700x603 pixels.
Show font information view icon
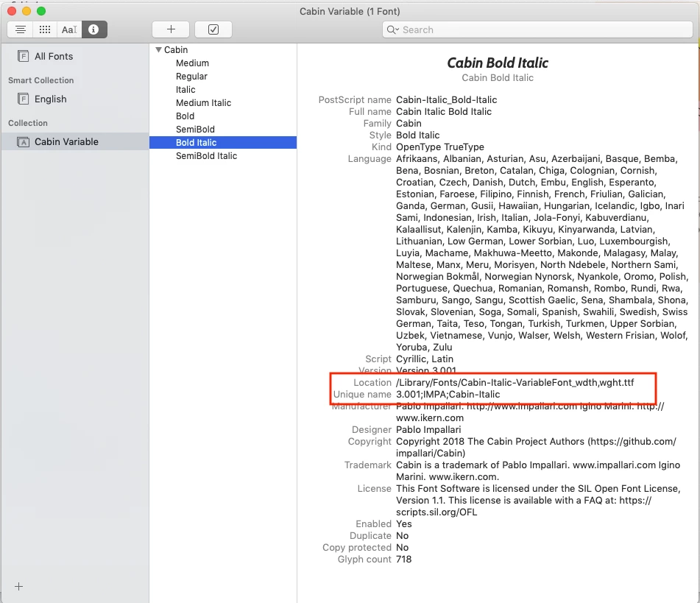coord(93,29)
